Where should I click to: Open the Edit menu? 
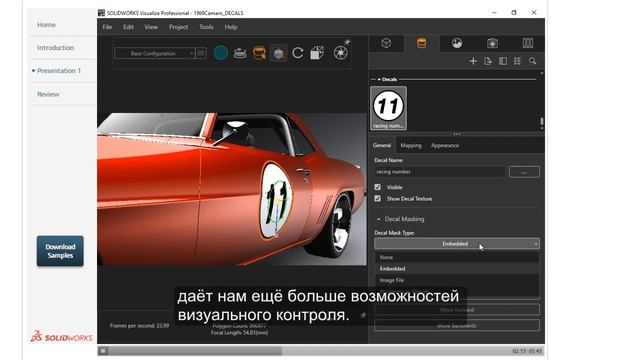point(128,27)
